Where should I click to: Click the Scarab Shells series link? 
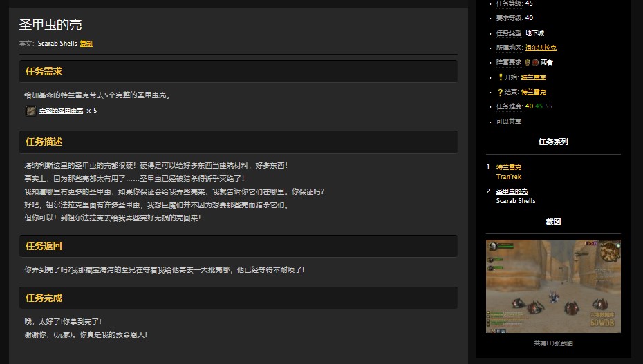point(516,200)
